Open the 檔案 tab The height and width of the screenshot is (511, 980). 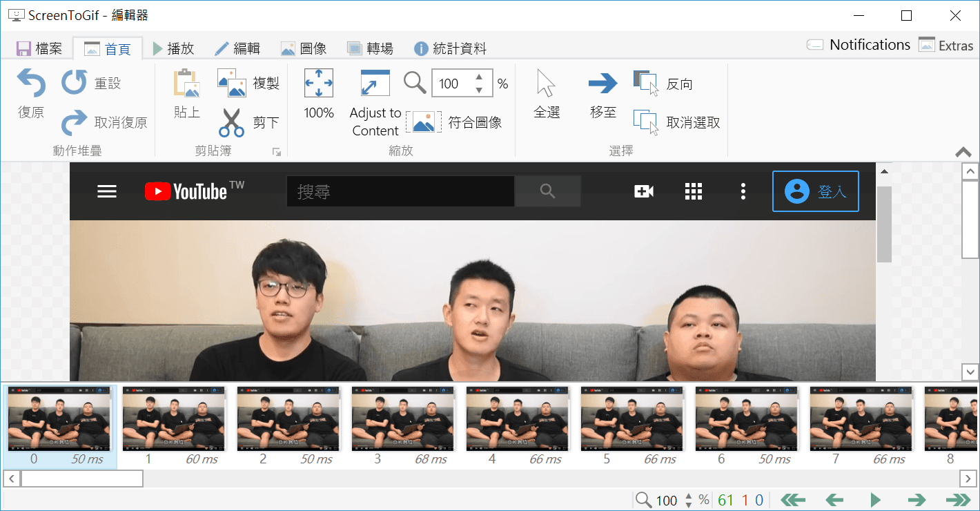pos(39,48)
